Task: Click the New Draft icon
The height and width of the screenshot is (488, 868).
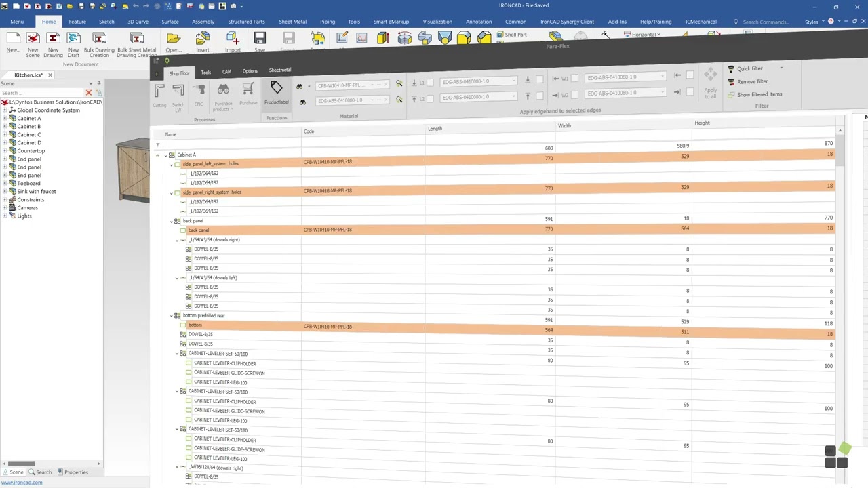Action: coord(73,39)
